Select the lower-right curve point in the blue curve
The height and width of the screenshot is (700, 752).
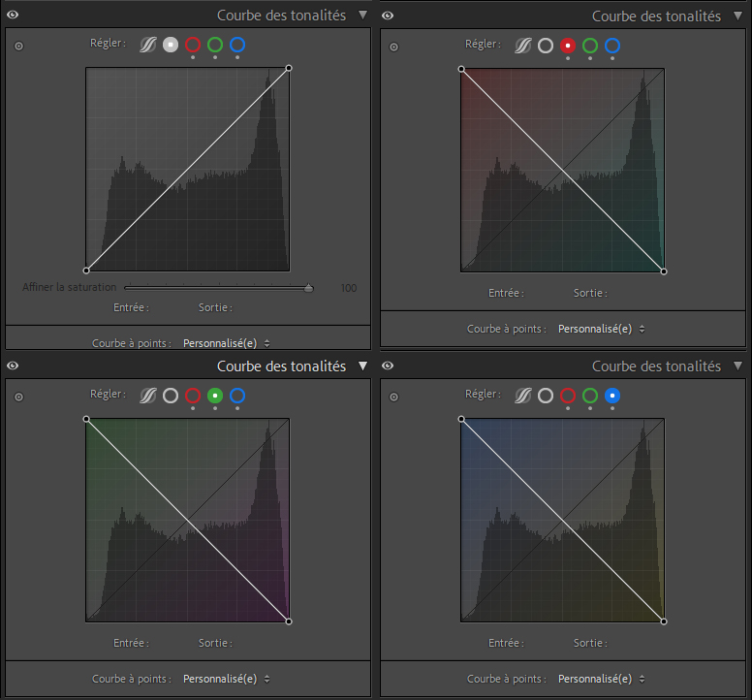[664, 620]
